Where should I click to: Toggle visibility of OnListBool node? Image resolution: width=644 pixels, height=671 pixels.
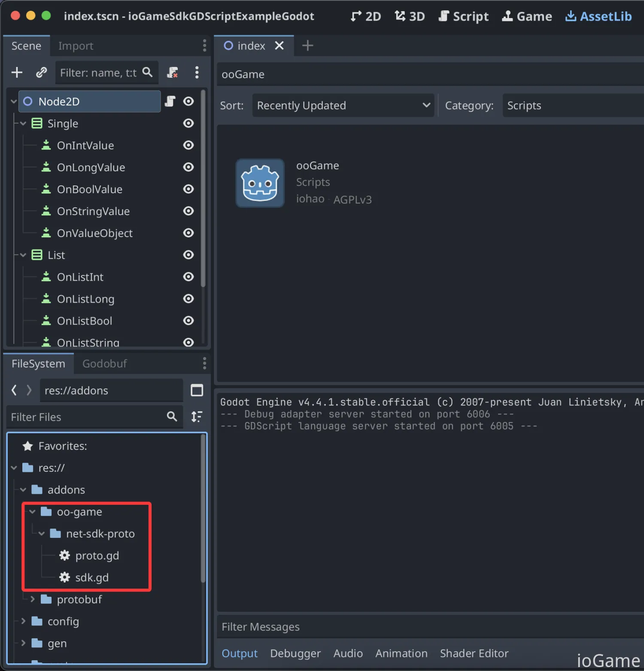[188, 321]
